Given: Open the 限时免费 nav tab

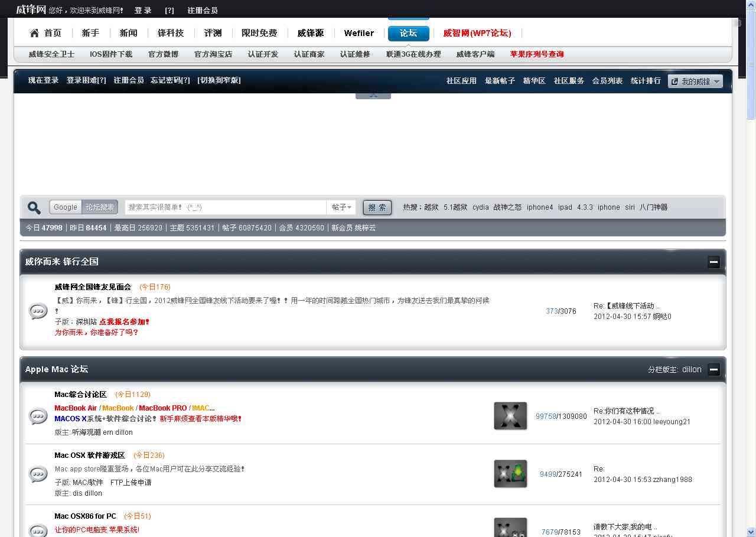Looking at the screenshot, I should click(259, 33).
